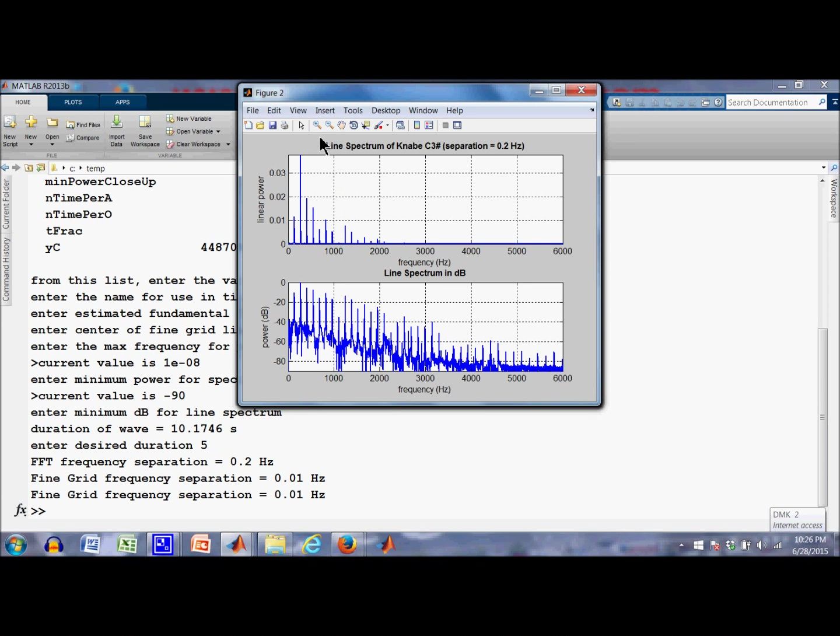Print Figure 2 with the printer icon
Image resolution: width=840 pixels, height=636 pixels.
click(x=285, y=125)
